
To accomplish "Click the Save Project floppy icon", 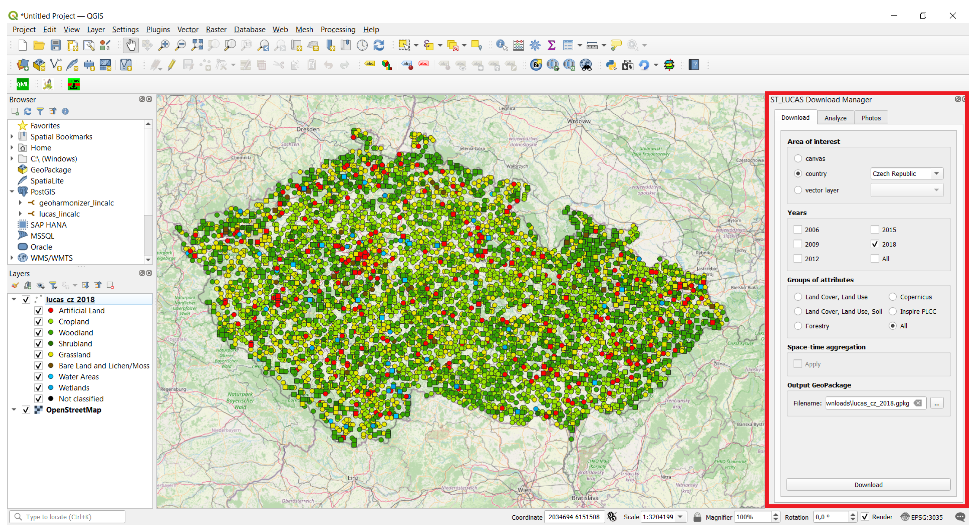I will point(55,45).
